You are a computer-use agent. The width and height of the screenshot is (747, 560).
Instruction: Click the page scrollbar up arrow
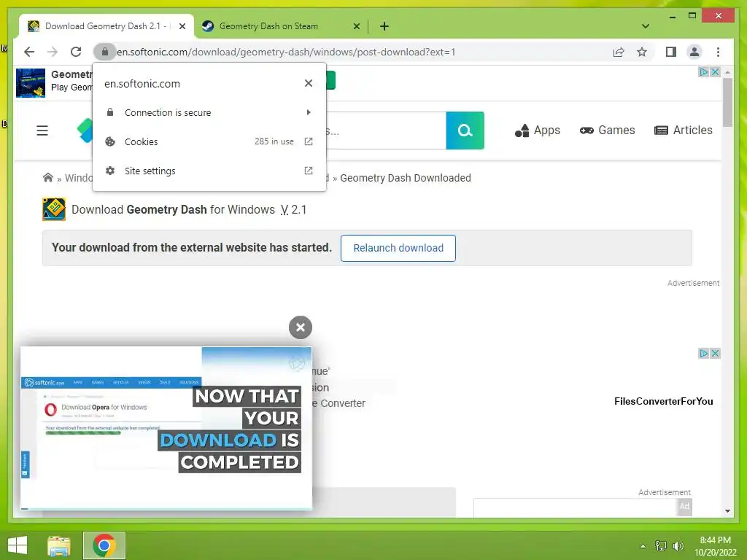[727, 72]
